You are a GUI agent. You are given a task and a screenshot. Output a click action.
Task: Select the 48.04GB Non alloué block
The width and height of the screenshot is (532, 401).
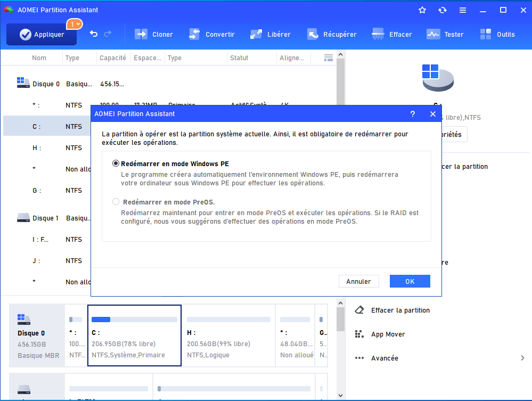295,335
